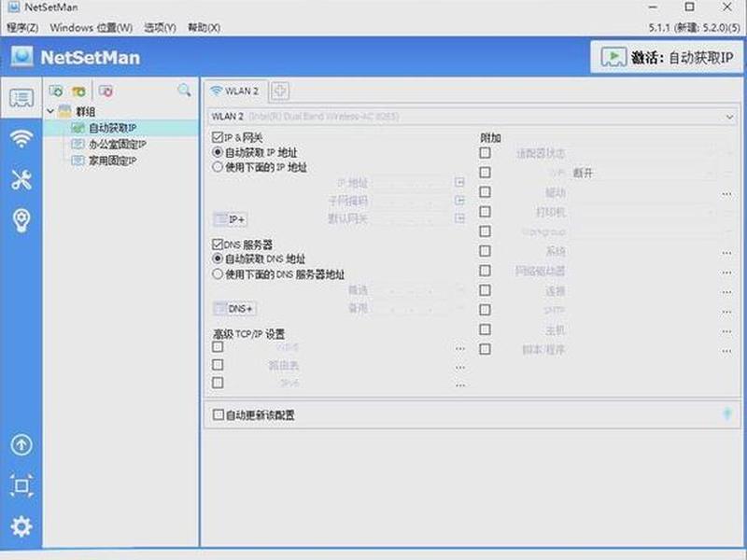Select 自动获取 IP 地址 radio button

click(218, 152)
